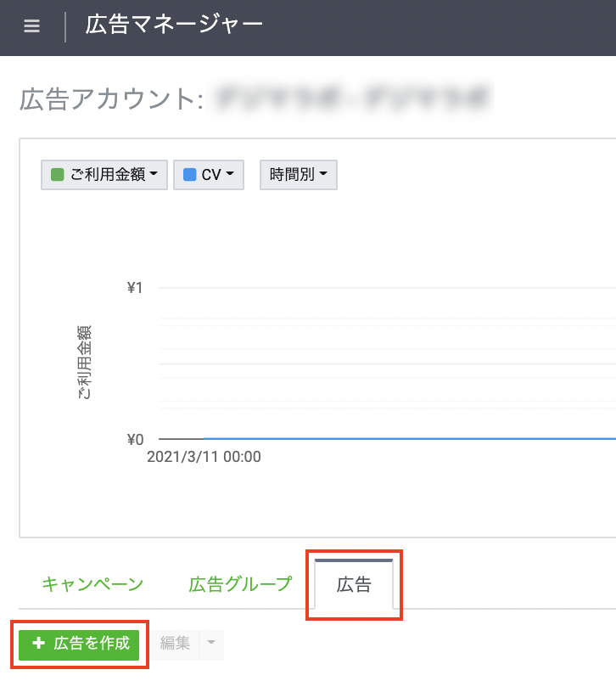Click the plus icon on 広告を作成
This screenshot has width=616, height=681.
click(x=38, y=644)
